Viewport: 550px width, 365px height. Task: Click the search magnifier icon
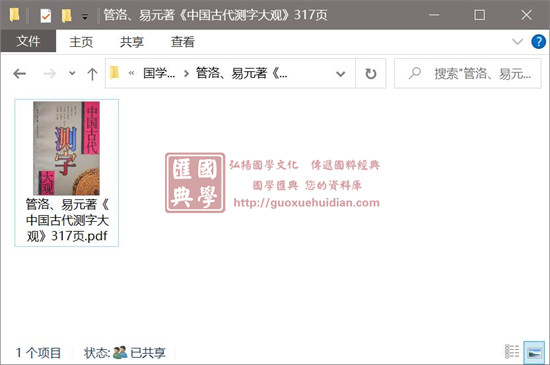pyautogui.click(x=415, y=73)
